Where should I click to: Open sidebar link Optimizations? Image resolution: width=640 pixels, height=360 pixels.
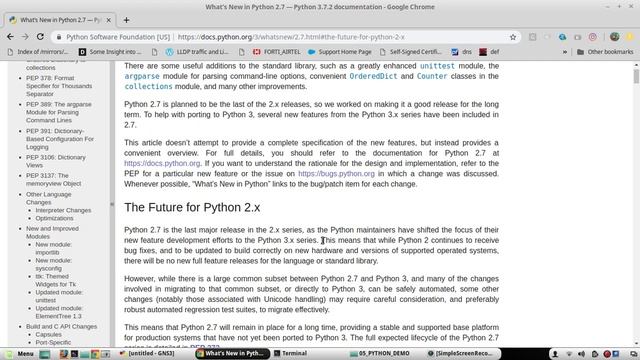coord(54,218)
